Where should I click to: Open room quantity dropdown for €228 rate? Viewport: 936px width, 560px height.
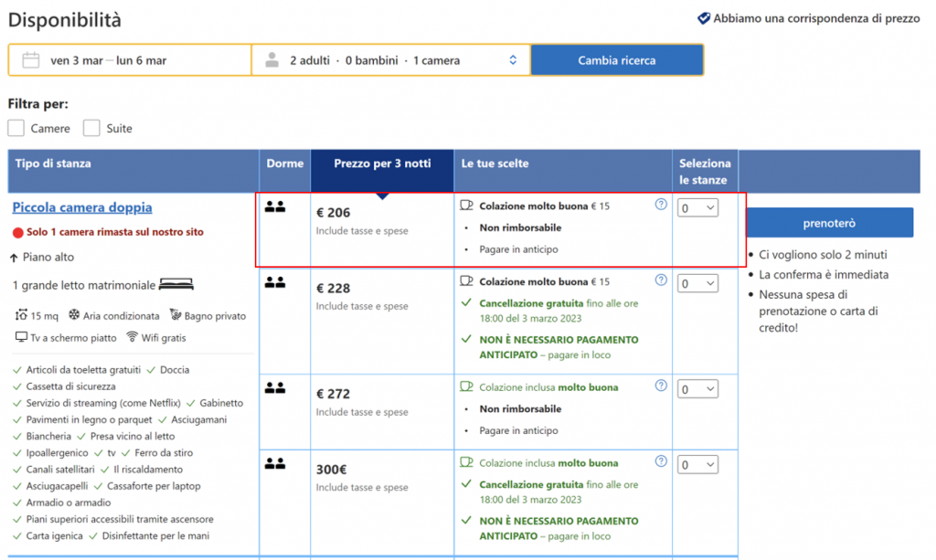(x=698, y=284)
